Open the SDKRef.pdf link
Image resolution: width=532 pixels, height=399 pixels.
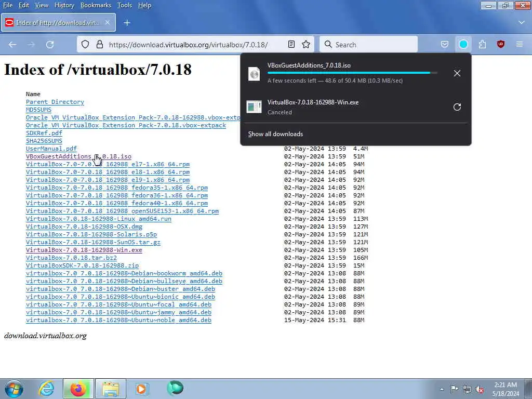(x=44, y=133)
